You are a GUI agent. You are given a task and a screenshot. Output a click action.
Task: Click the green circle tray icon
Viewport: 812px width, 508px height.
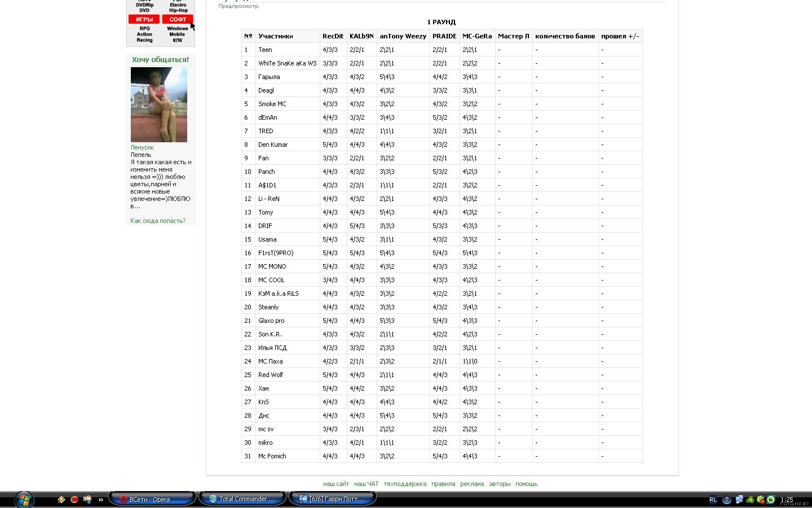click(771, 500)
